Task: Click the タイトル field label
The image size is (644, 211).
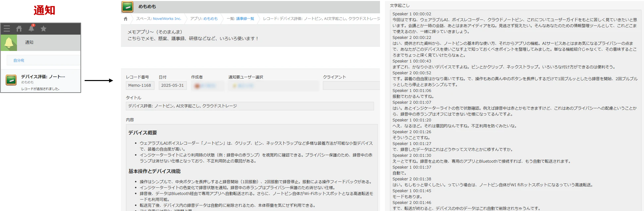Action: (x=134, y=98)
